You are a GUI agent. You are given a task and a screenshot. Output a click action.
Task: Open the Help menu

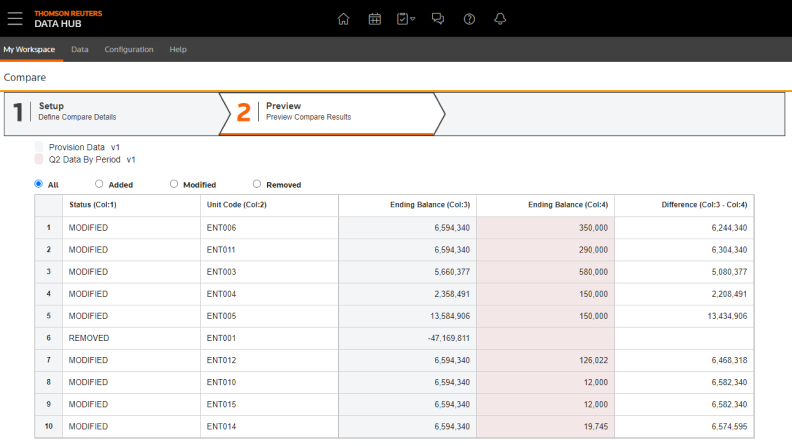click(178, 49)
